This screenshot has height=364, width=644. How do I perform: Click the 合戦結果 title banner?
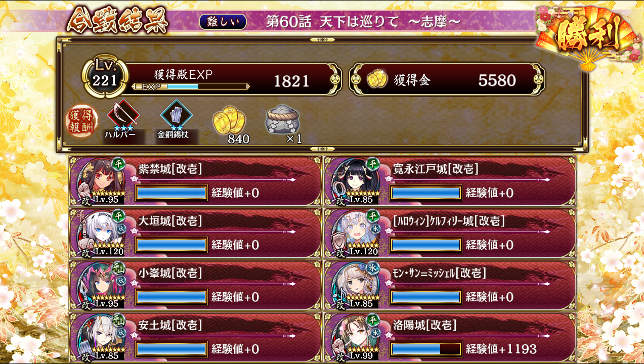point(116,22)
